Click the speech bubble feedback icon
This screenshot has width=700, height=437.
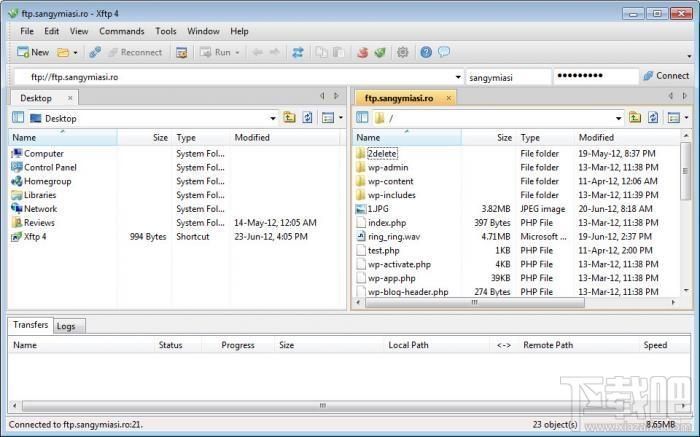coord(444,52)
